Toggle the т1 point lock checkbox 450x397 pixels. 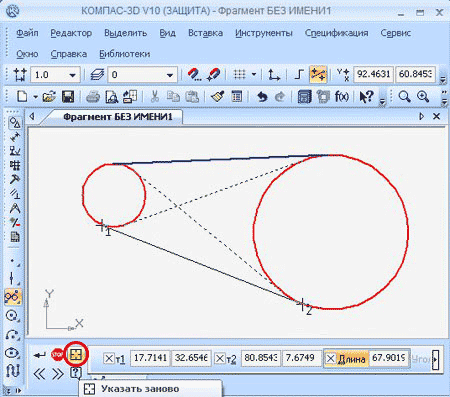(109, 359)
